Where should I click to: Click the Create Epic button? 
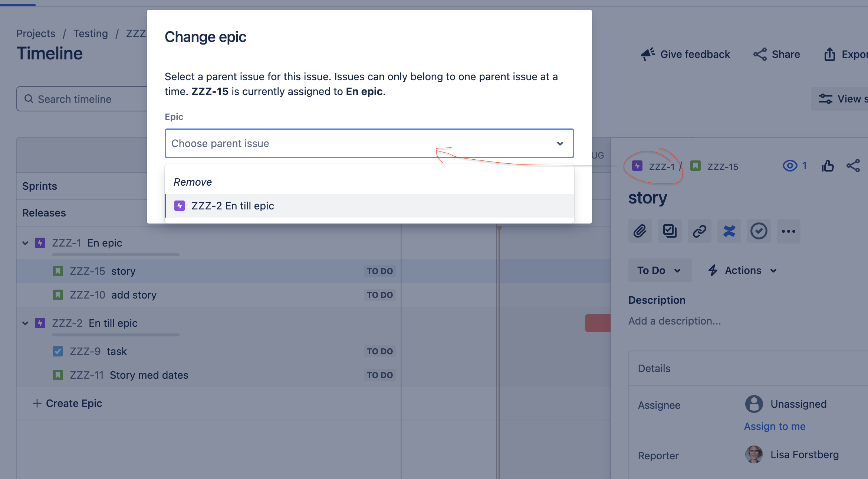[68, 403]
